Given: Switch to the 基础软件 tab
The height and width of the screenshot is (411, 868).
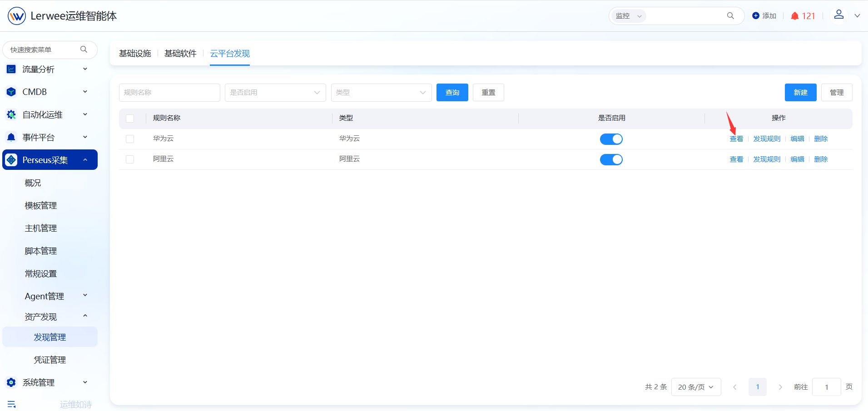Looking at the screenshot, I should coord(180,54).
